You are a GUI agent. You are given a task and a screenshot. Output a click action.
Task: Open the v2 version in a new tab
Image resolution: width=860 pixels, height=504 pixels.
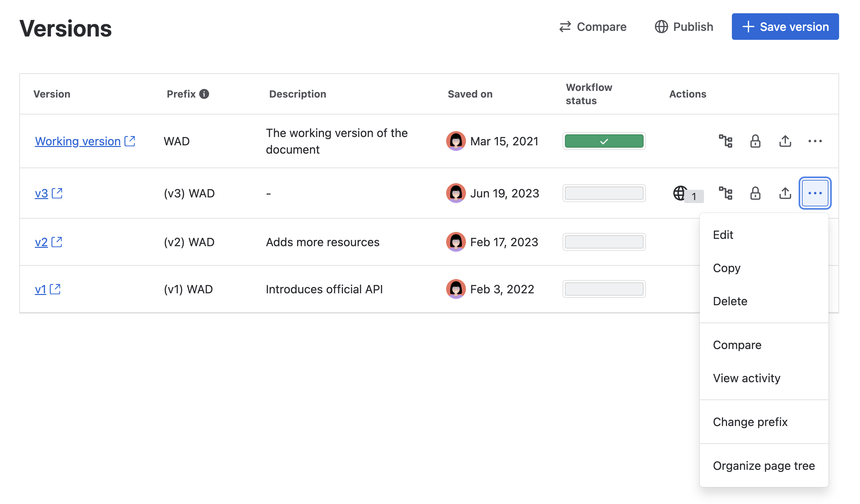[57, 242]
